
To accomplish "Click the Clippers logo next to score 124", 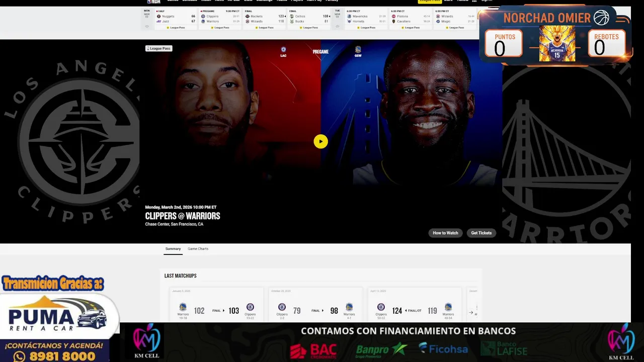I will coord(381,307).
